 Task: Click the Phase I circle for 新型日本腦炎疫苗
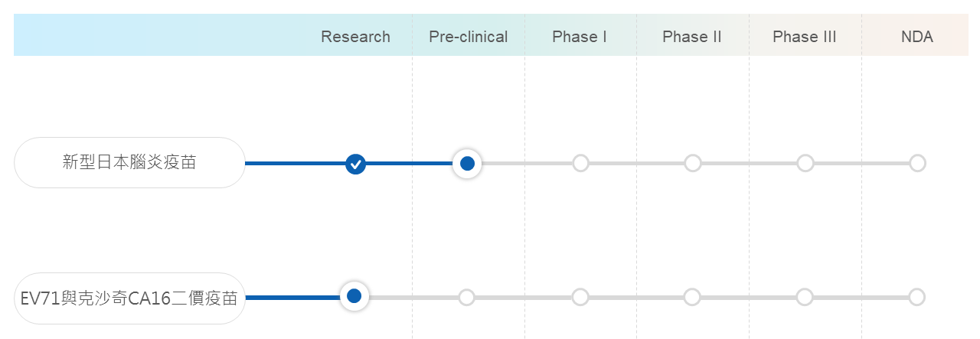pos(580,163)
